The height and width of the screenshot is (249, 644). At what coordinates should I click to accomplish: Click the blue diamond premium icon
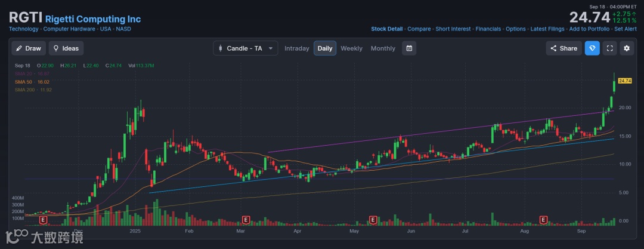coord(592,48)
